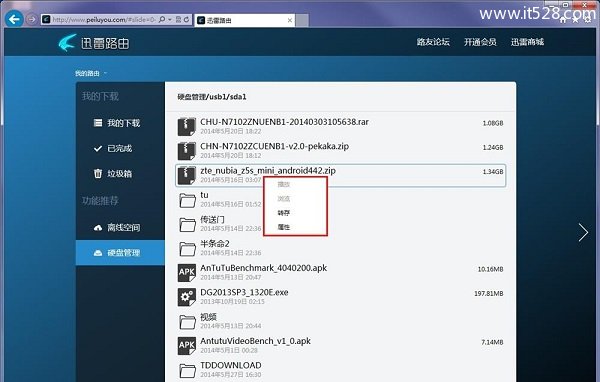600x382 pixels.
Task: Click the list icon beside 我的下载
Action: click(x=98, y=123)
